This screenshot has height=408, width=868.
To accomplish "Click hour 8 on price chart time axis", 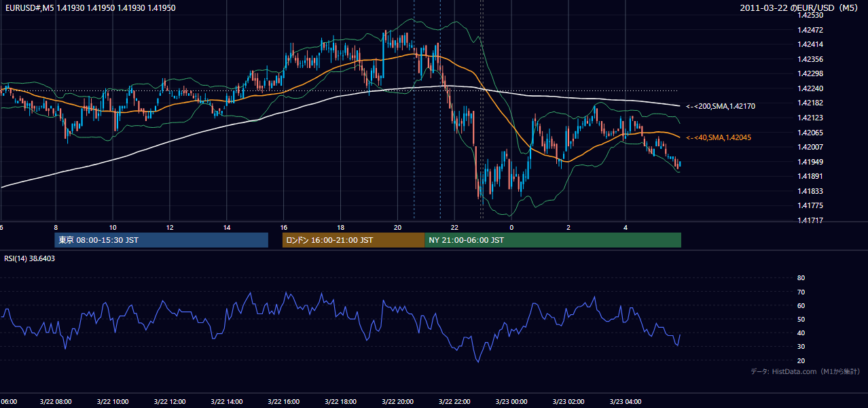I will [56, 227].
